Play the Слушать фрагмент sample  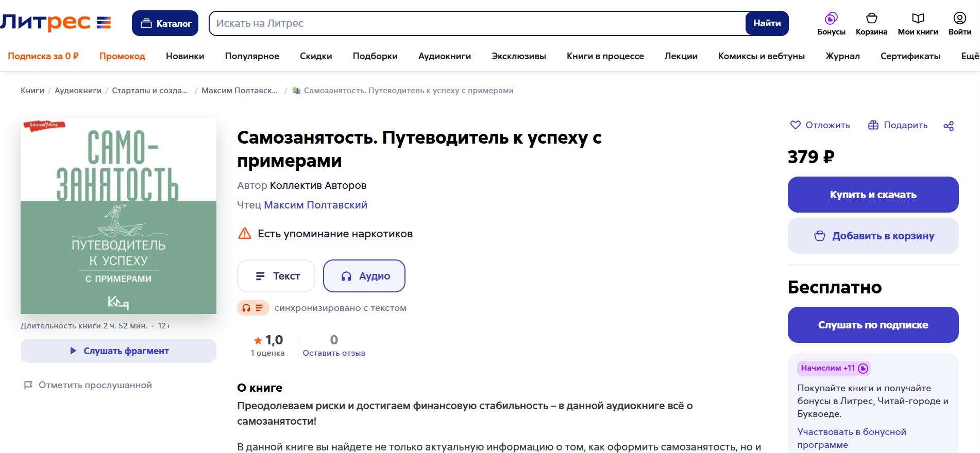click(119, 351)
